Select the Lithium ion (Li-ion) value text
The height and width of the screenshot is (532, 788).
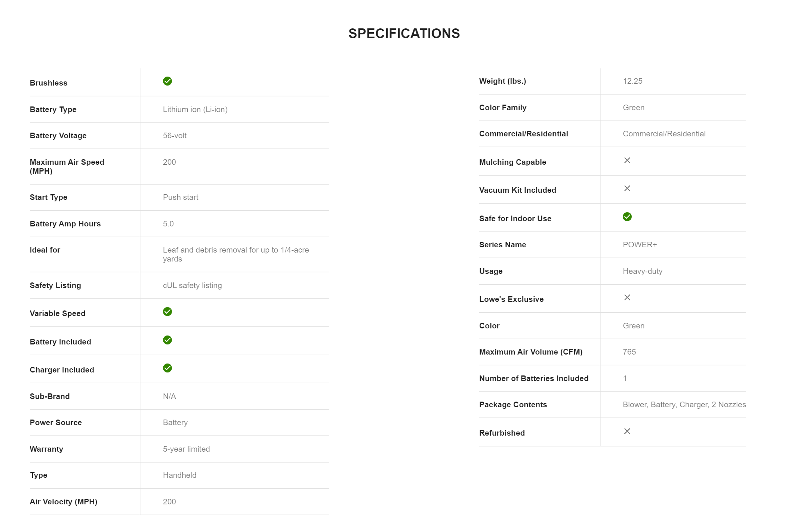click(195, 109)
